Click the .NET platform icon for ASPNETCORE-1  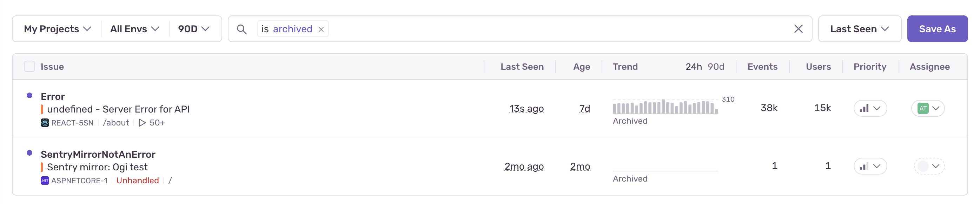45,181
